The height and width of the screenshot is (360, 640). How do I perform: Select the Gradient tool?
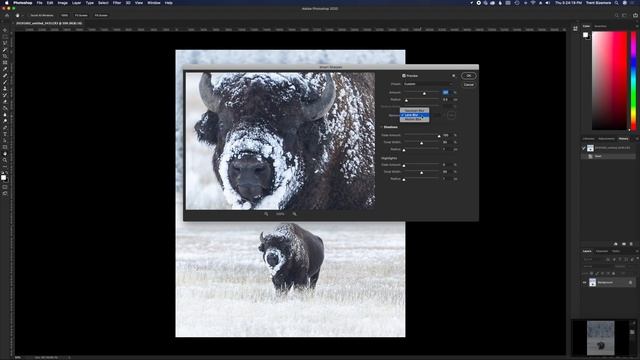pos(5,109)
